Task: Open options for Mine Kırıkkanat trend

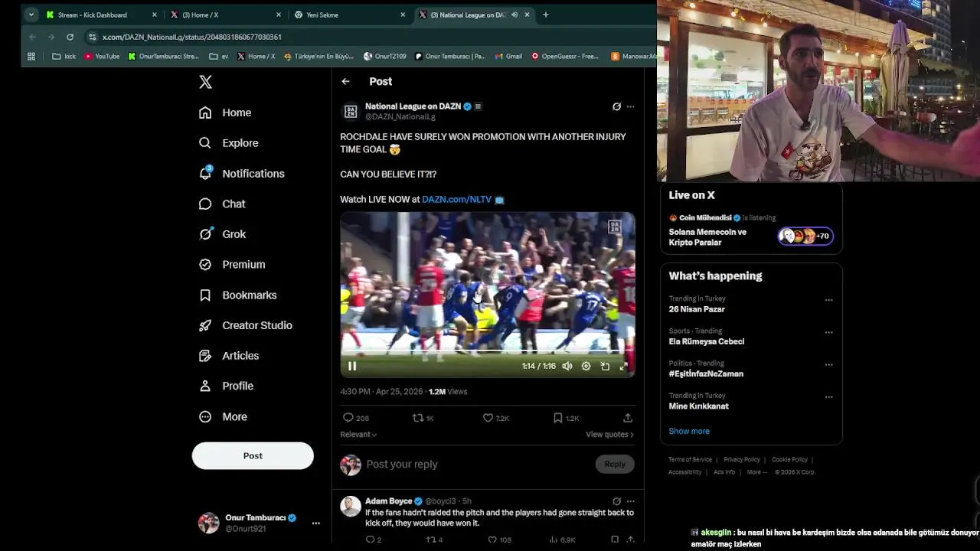Action: coord(828,397)
